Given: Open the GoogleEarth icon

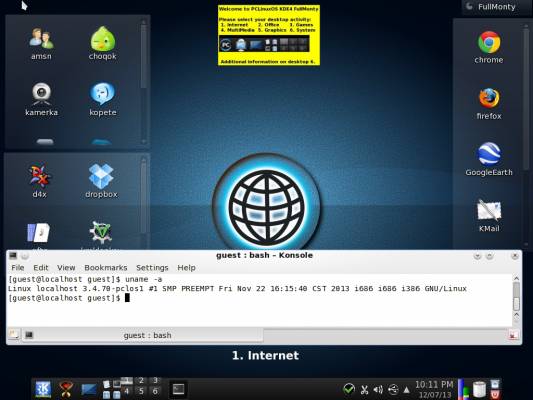Looking at the screenshot, I should [x=489, y=159].
